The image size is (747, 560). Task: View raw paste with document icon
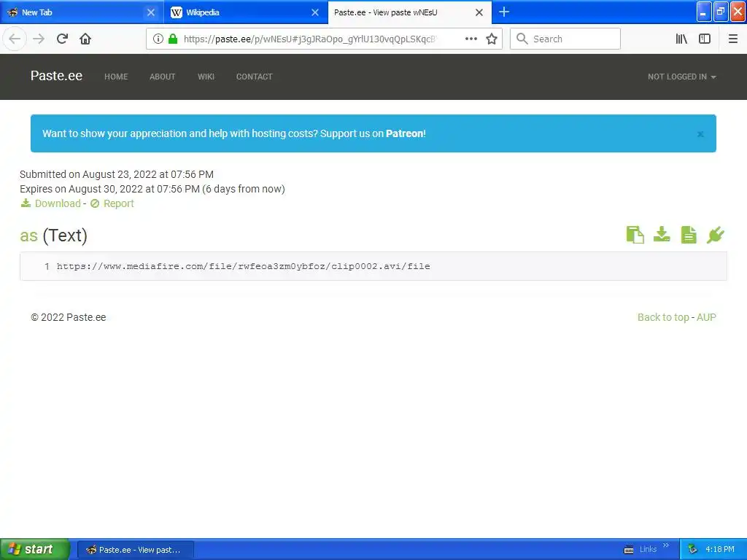689,235
